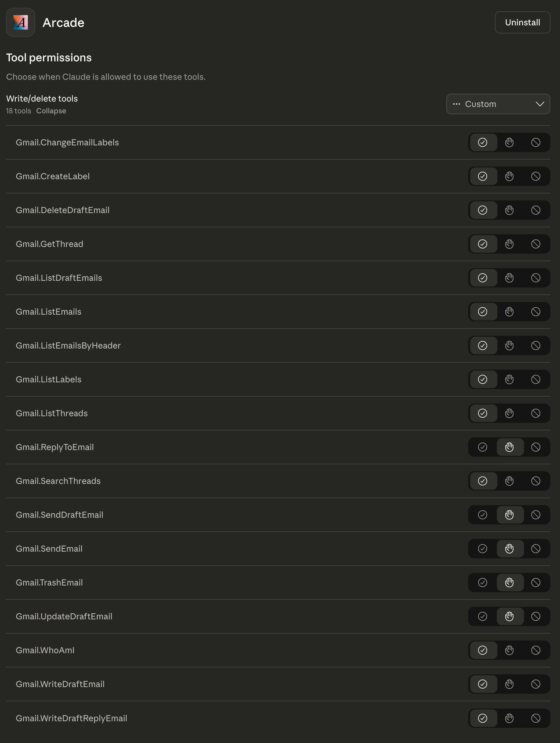Block Gmail.TrashEmail with the no-entry icon
The image size is (560, 743).
(x=536, y=583)
